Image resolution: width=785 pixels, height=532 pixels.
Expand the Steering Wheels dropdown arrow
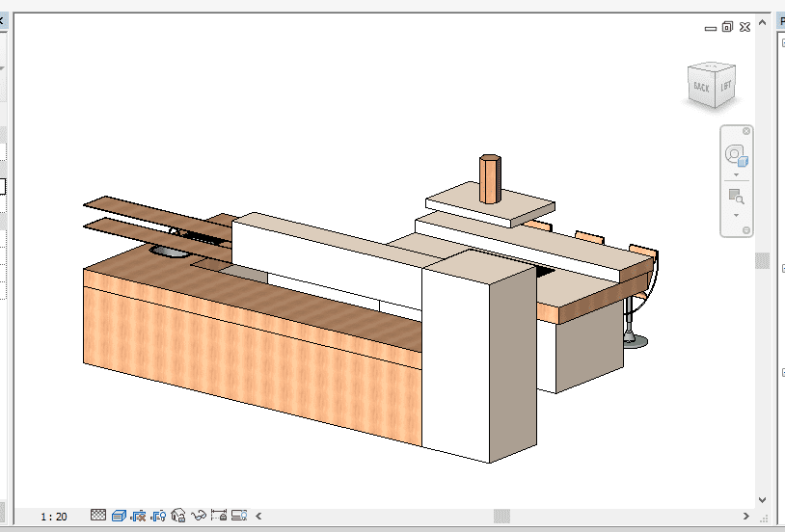(736, 175)
